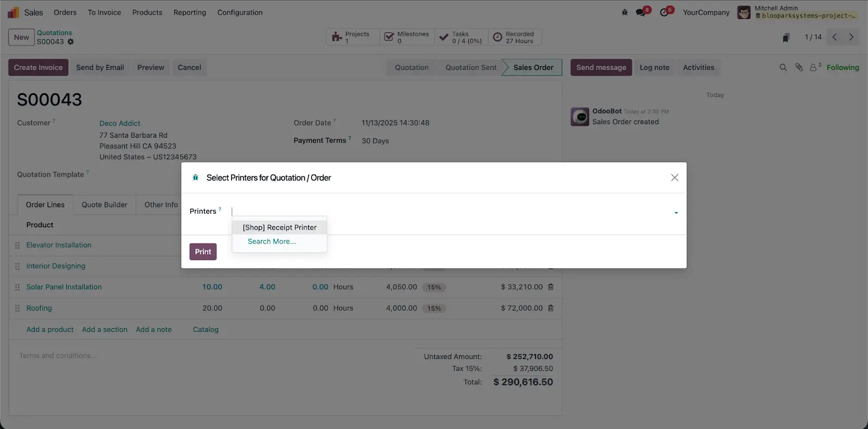Viewport: 868px width, 429px height.
Task: Open the Tasks checkmark smart button
Action: coord(461,37)
